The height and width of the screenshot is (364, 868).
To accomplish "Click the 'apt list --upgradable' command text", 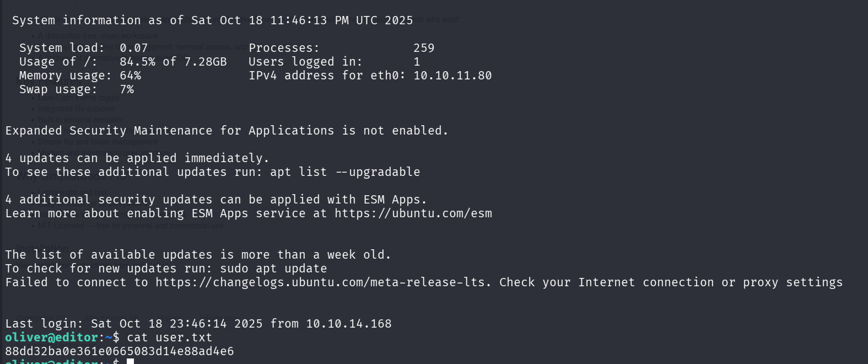I will tap(344, 172).
